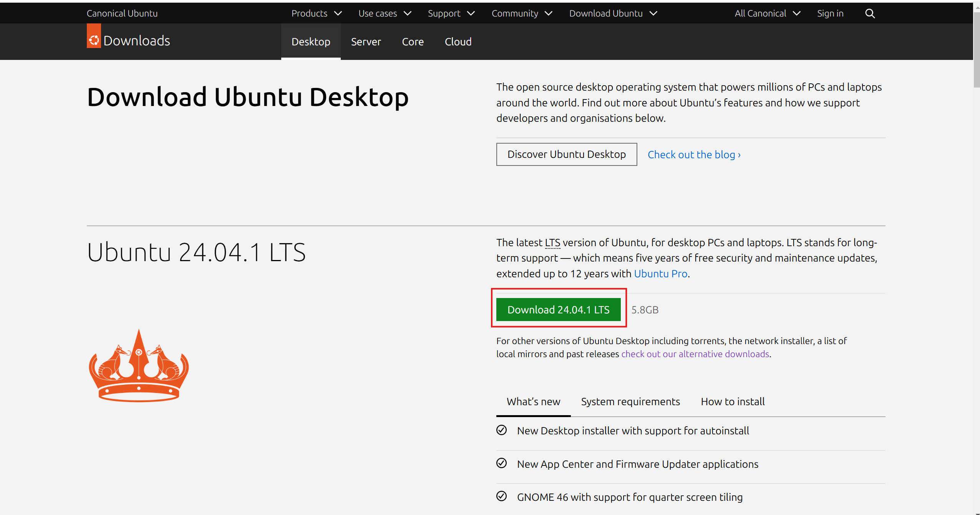Click checkmark icon beside Desktop installer item

pyautogui.click(x=501, y=430)
